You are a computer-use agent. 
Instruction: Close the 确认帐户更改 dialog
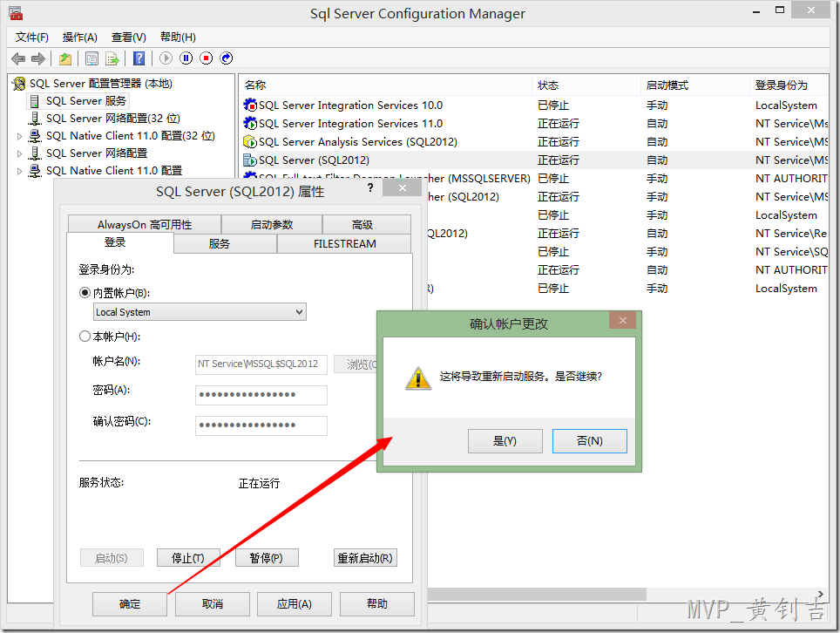[622, 321]
